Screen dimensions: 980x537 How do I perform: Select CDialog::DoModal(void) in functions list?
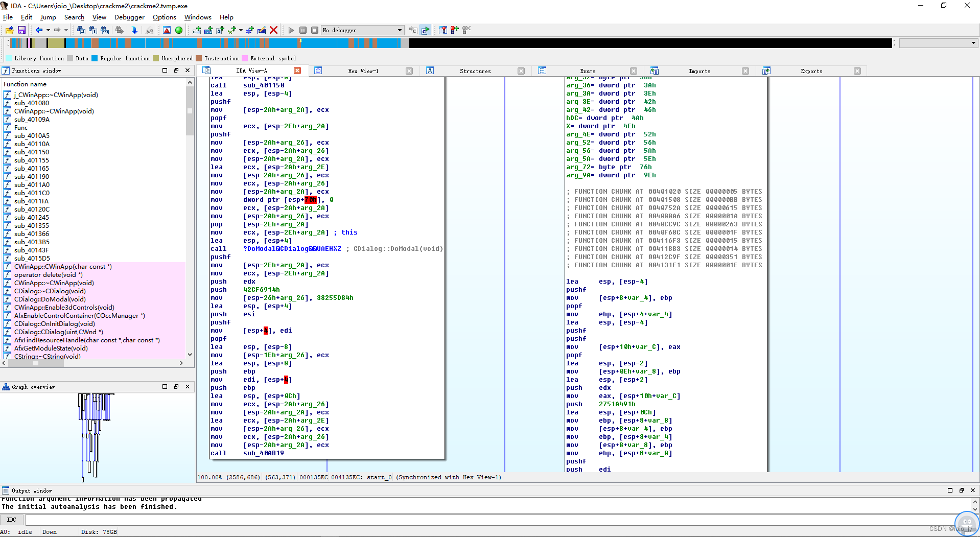point(50,299)
